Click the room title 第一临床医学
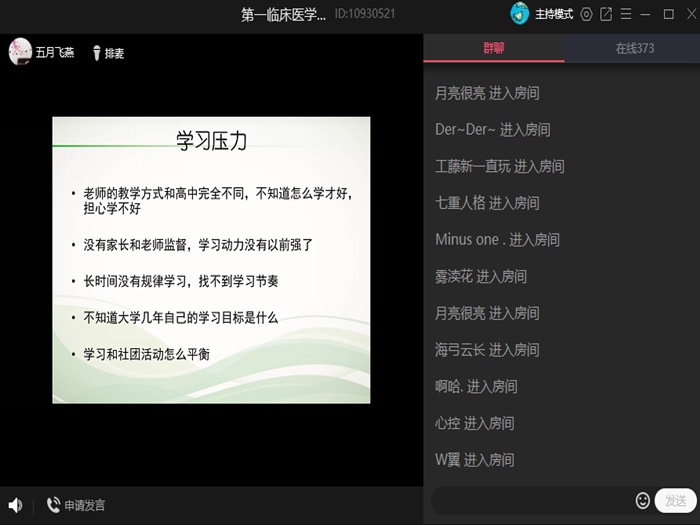The width and height of the screenshot is (700, 525). coord(284,14)
